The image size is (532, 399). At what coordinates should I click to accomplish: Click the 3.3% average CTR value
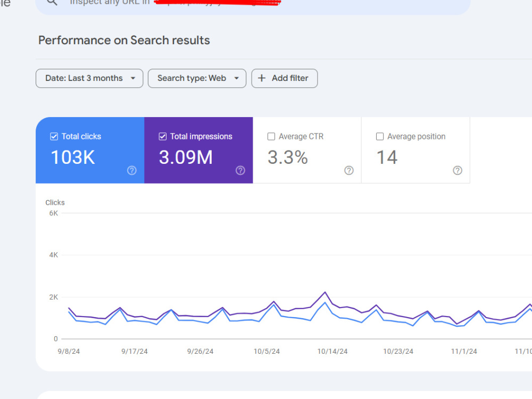point(288,157)
